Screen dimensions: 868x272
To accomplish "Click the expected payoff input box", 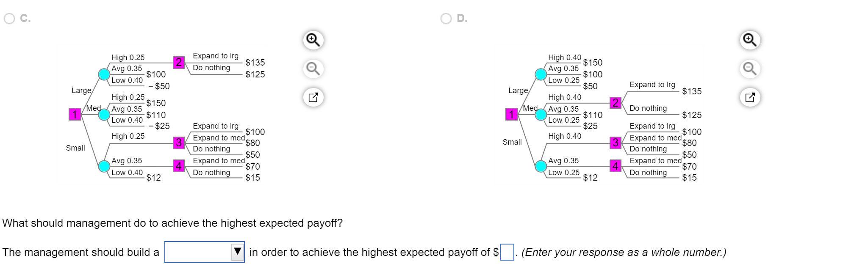I will (x=507, y=252).
